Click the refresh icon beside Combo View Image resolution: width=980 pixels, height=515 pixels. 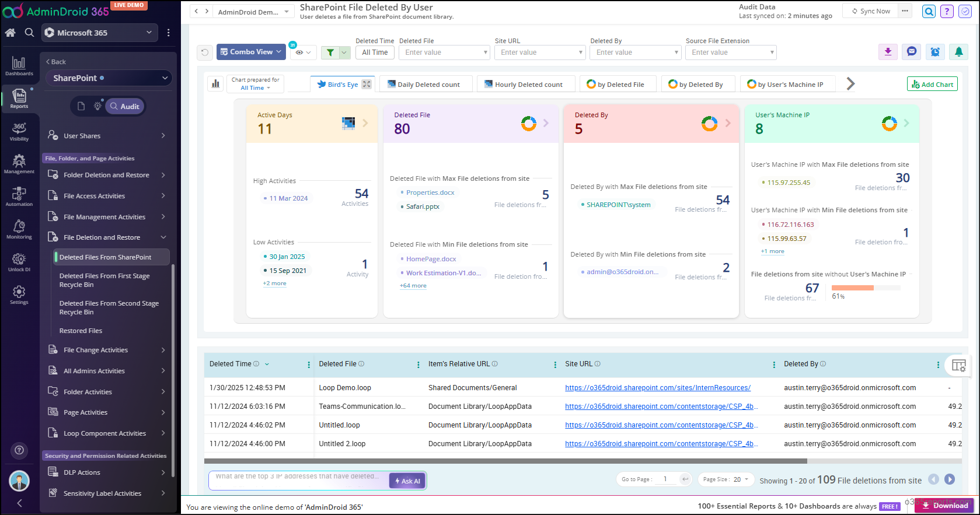(x=205, y=52)
